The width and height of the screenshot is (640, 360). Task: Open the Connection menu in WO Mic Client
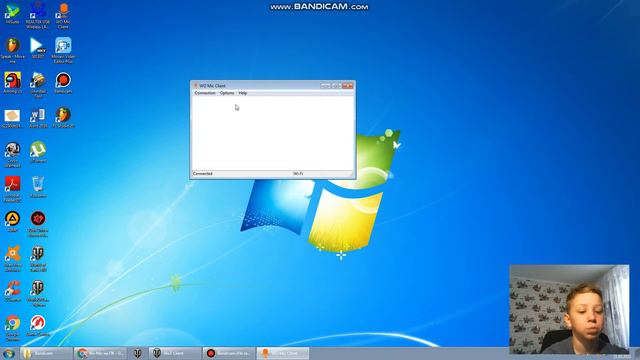pos(205,93)
